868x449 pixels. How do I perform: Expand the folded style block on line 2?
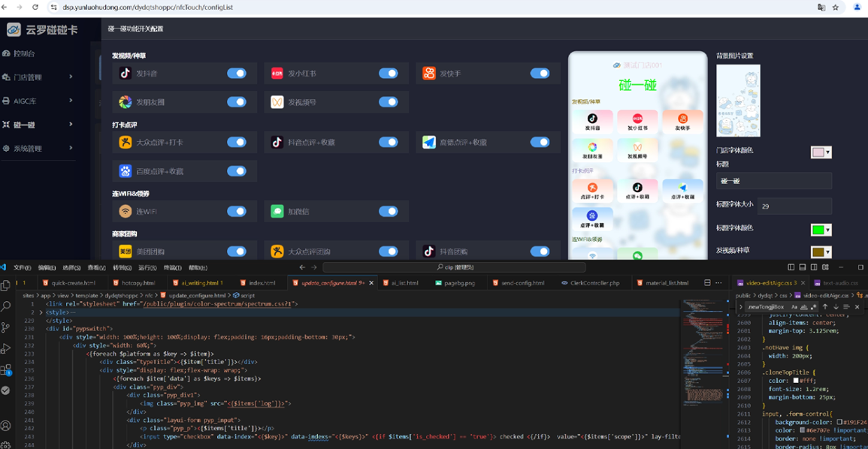(41, 312)
